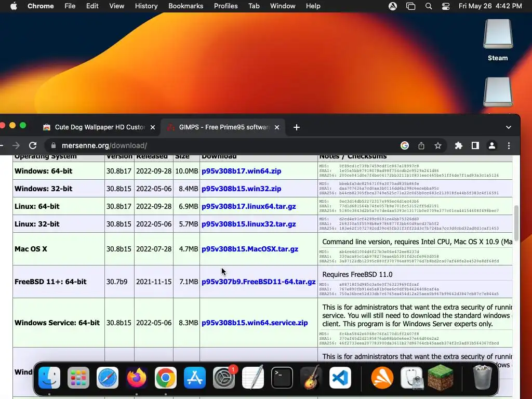The height and width of the screenshot is (399, 532).
Task: Launch GarageBand from the dock
Action: click(x=311, y=378)
